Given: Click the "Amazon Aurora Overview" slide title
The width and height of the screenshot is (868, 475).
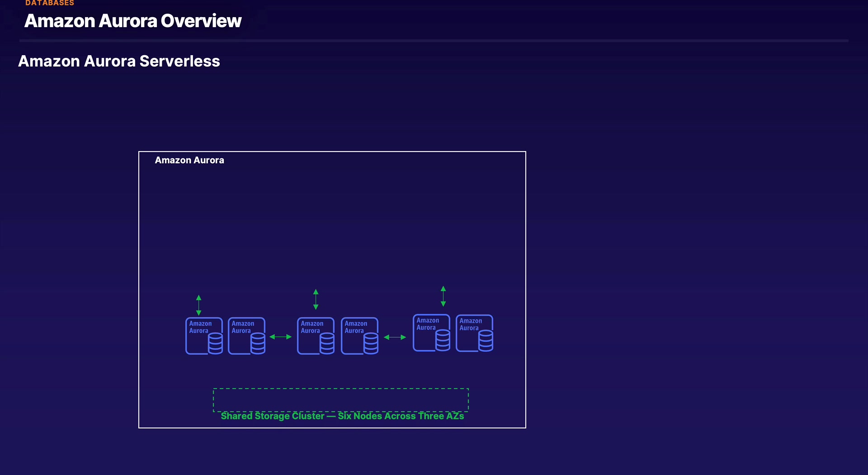Looking at the screenshot, I should coord(133,21).
